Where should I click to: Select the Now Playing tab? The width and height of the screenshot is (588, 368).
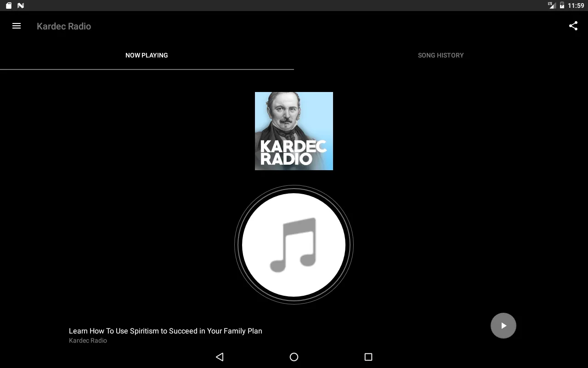coord(147,55)
